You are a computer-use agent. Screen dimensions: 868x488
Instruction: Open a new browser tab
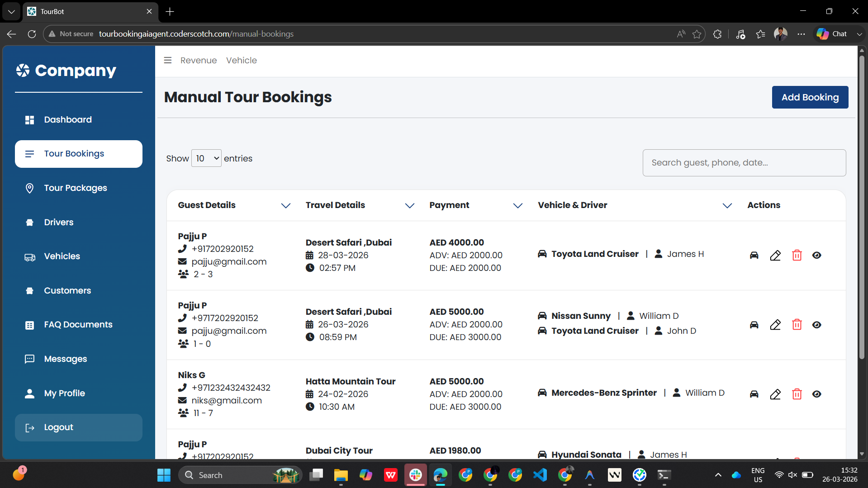(170, 12)
